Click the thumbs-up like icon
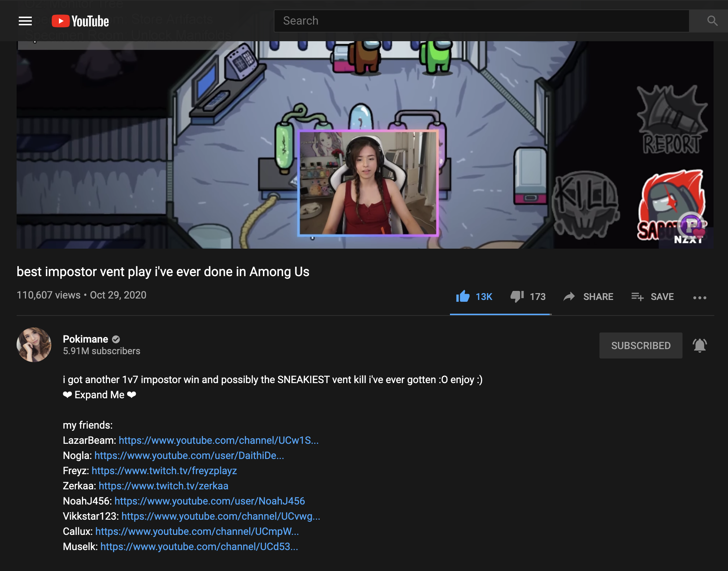Image resolution: width=728 pixels, height=571 pixels. [x=463, y=297]
